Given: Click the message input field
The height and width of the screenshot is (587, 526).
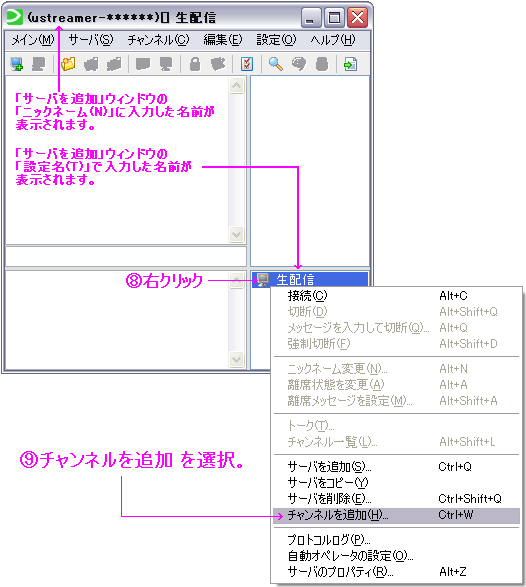Looking at the screenshot, I should [126, 256].
